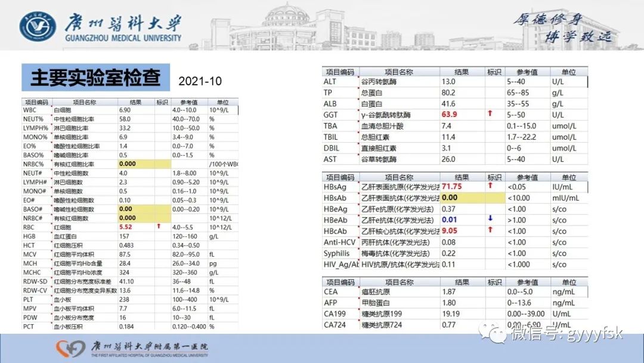Select the red HBcAb result 9.05

(x=450, y=231)
